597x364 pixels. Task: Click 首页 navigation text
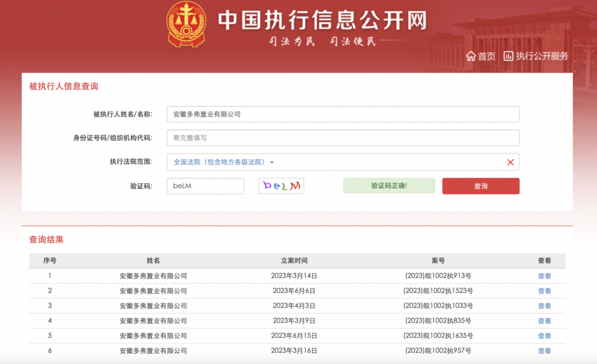pyautogui.click(x=487, y=56)
